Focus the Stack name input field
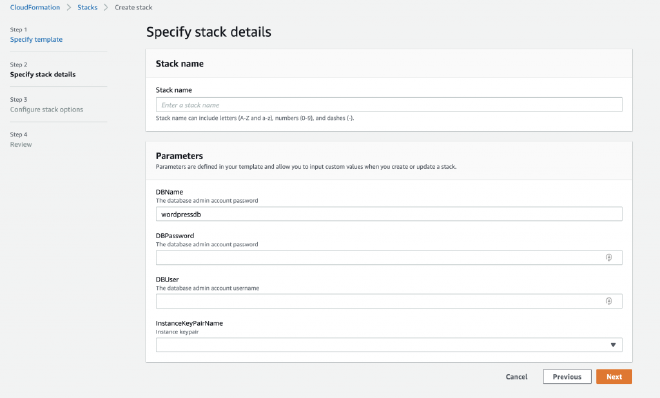The height and width of the screenshot is (398, 660). pyautogui.click(x=389, y=105)
